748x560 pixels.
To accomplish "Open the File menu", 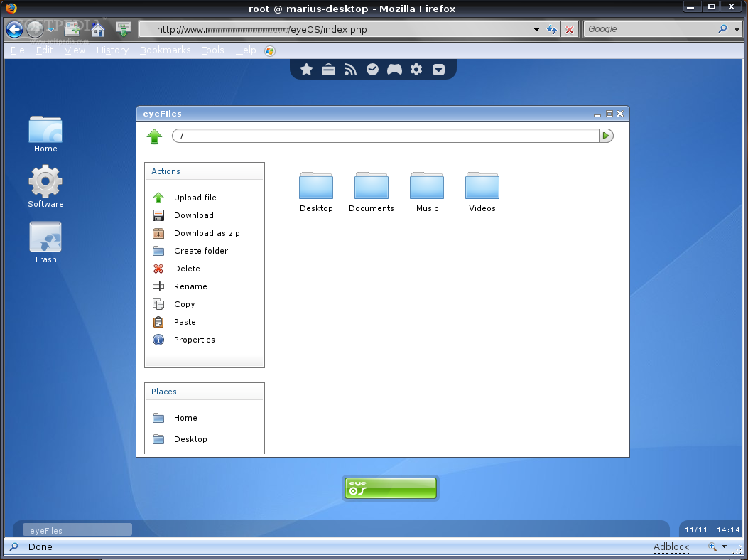I will [18, 50].
